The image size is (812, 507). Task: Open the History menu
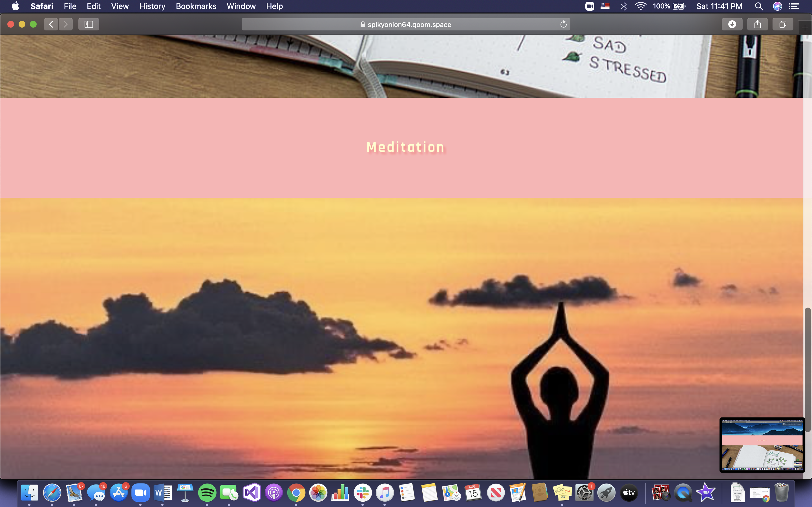pyautogui.click(x=152, y=6)
